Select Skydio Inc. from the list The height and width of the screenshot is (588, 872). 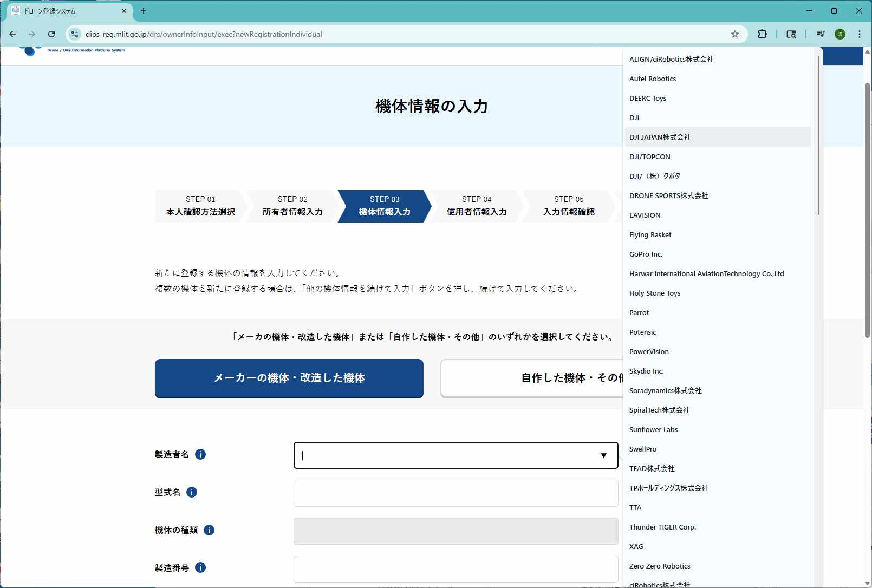718,371
